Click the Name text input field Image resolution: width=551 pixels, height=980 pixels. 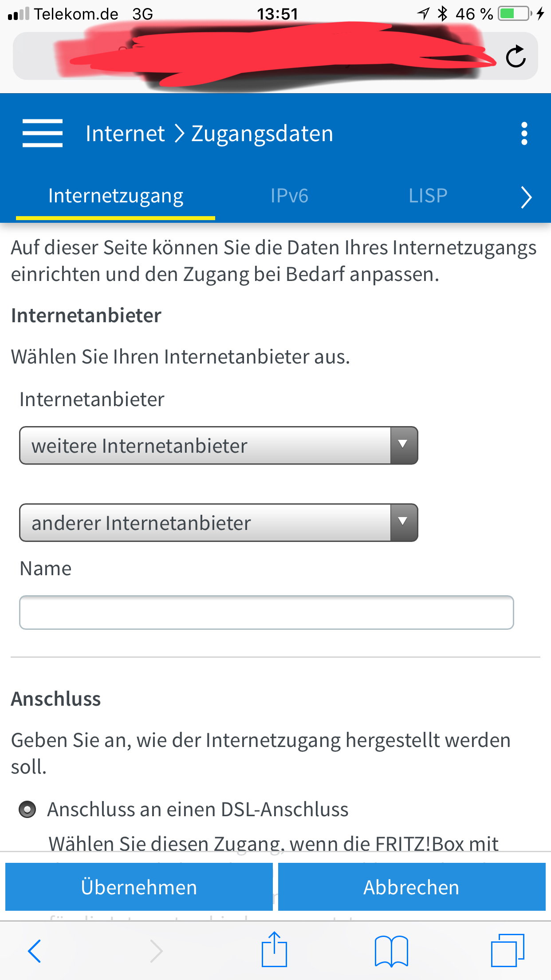[266, 612]
